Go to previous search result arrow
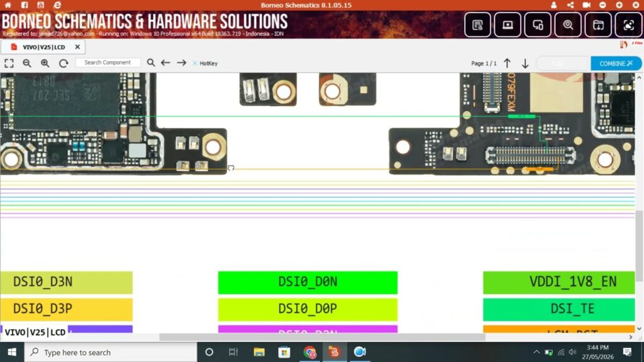 pos(165,63)
